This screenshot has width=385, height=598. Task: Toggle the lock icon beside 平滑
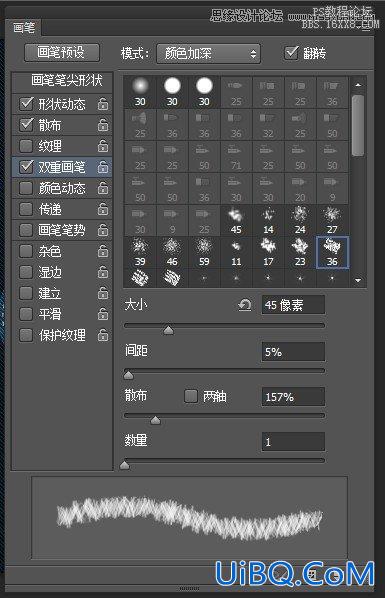coord(103,314)
